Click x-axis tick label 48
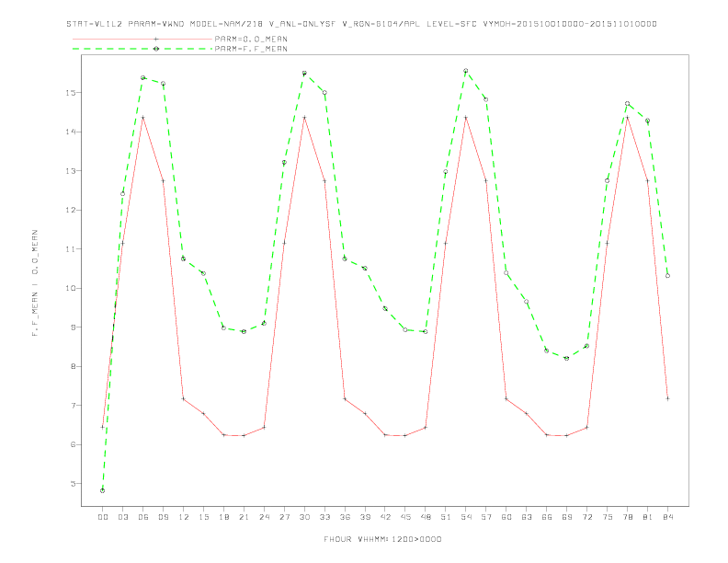This screenshot has width=728, height=563. click(x=426, y=517)
